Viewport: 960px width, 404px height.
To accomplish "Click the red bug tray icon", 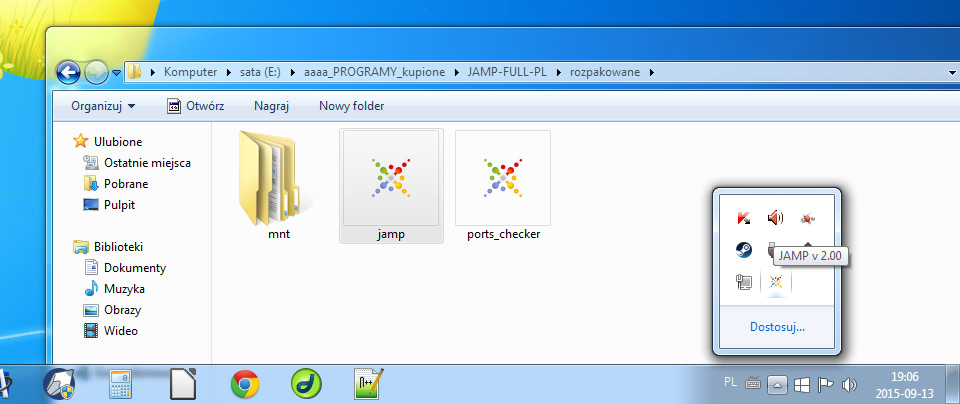I will pyautogui.click(x=808, y=217).
